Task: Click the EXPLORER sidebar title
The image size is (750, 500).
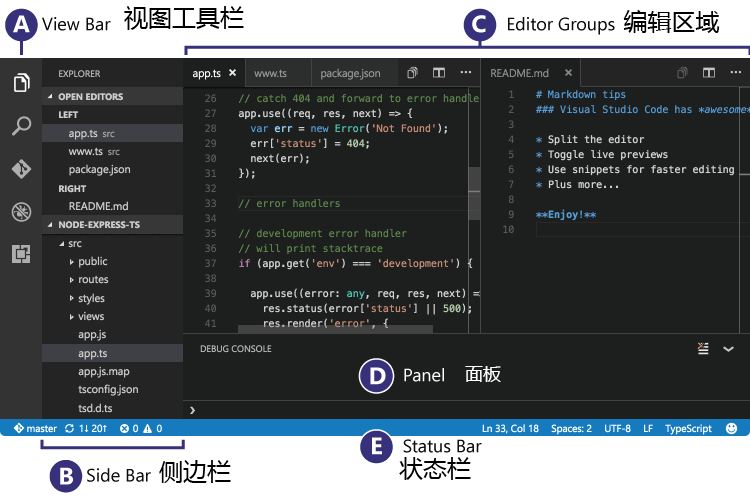Action: [79, 74]
